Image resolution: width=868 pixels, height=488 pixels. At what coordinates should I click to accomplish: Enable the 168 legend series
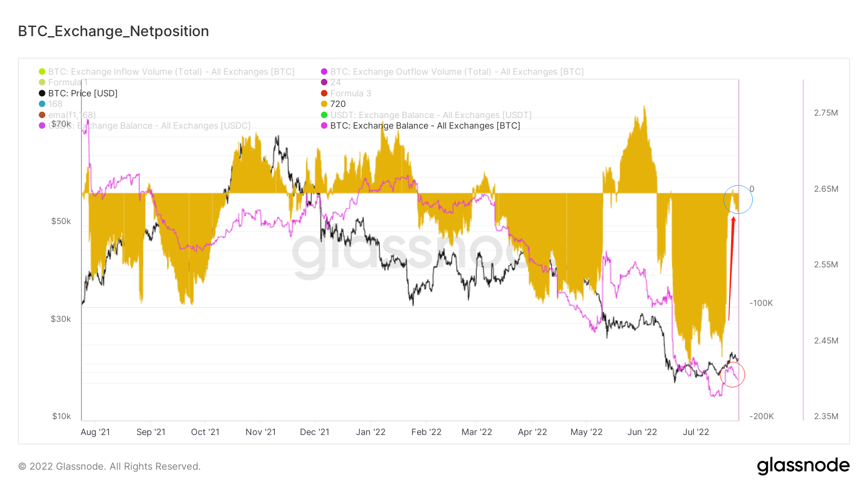click(55, 104)
